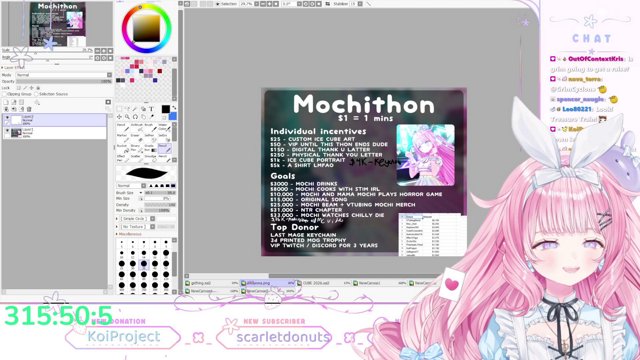This screenshot has width=640, height=360.
Task: Choose the Brush tool
Action: 151,128
